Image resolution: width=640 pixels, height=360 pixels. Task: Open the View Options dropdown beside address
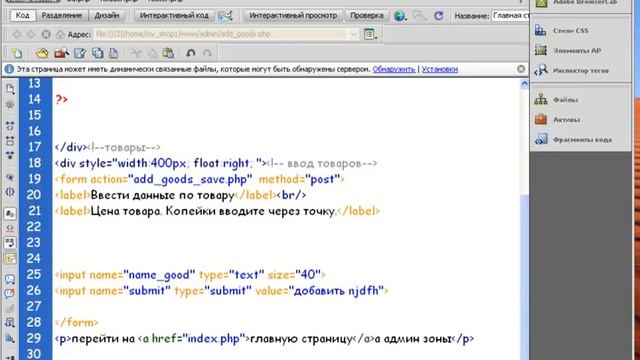(x=370, y=34)
